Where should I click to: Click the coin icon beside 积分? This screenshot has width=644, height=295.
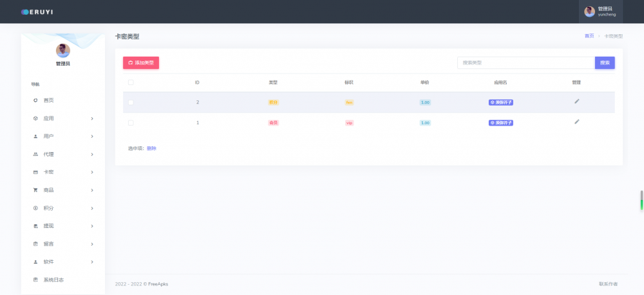[x=35, y=208]
